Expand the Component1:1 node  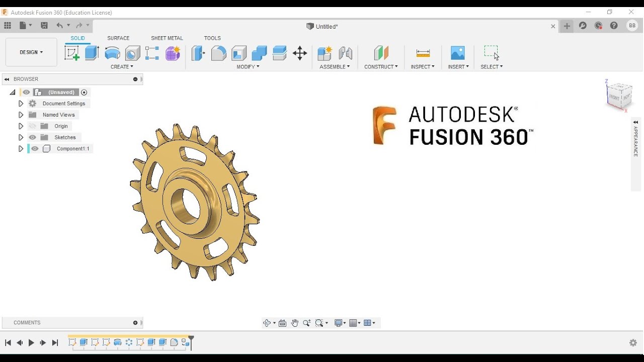click(21, 149)
